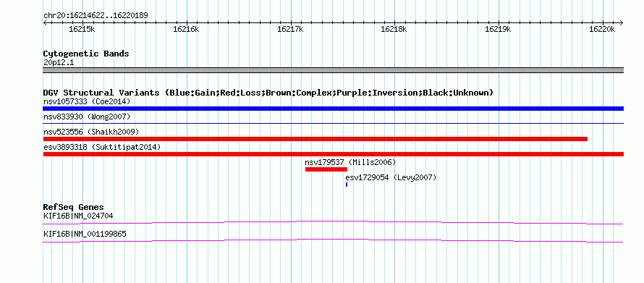Open the nsv523556 (Shaikh2009) label

tap(91, 132)
